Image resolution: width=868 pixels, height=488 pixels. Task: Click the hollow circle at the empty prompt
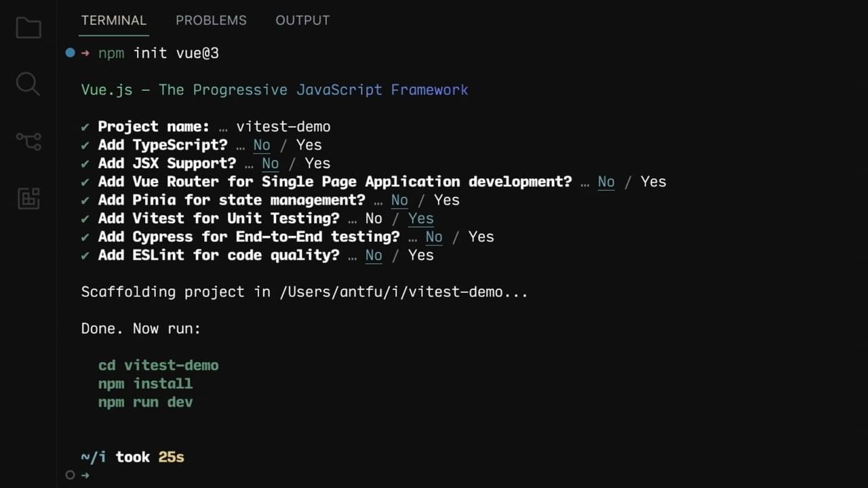click(x=70, y=475)
